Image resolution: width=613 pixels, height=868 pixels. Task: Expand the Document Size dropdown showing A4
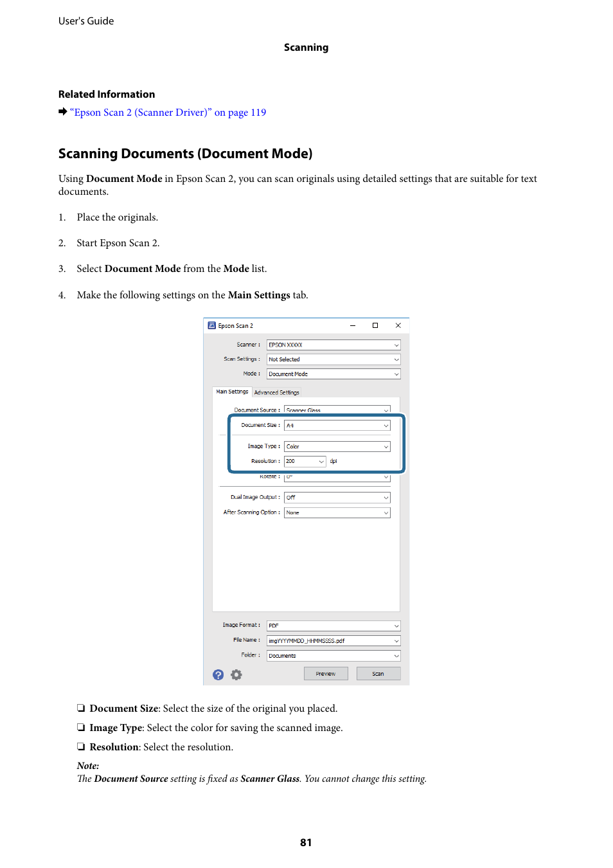click(337, 426)
